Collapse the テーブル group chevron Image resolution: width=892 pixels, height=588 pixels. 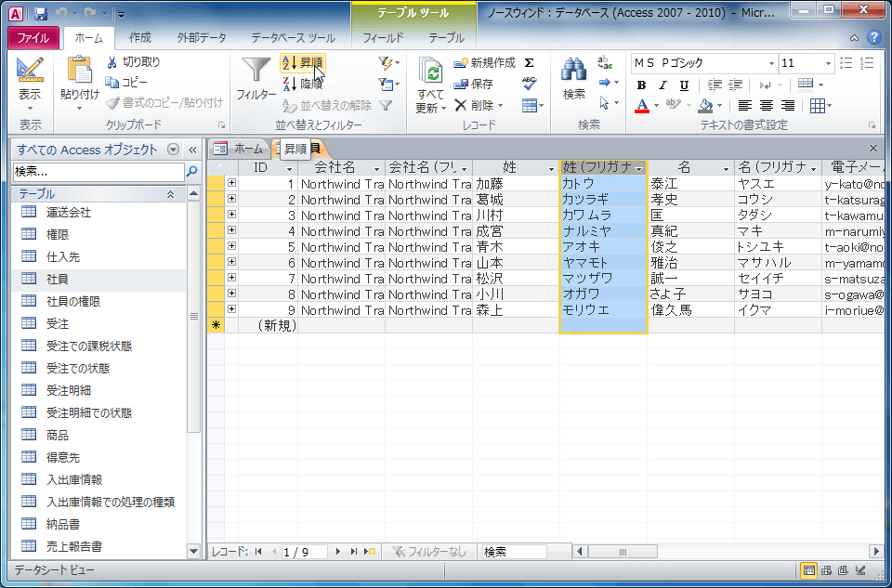pos(170,194)
